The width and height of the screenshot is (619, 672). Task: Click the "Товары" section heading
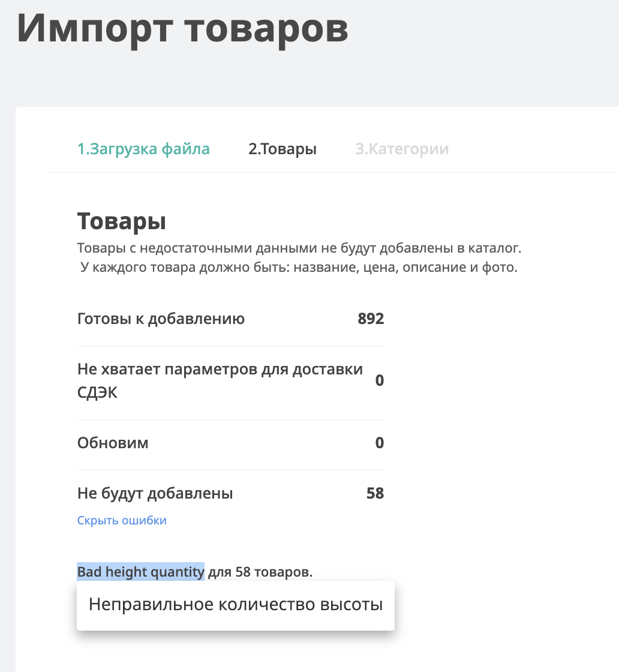tap(122, 221)
